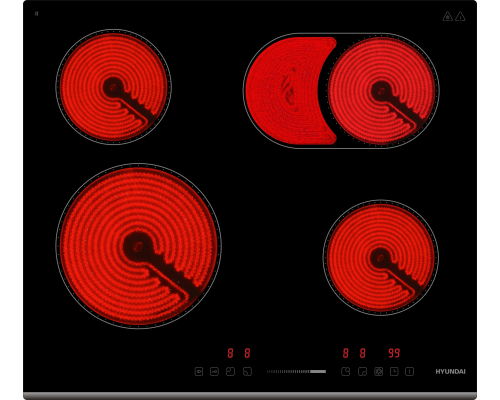
Task: Click the large bottom-left heating zone
Action: (x=138, y=246)
